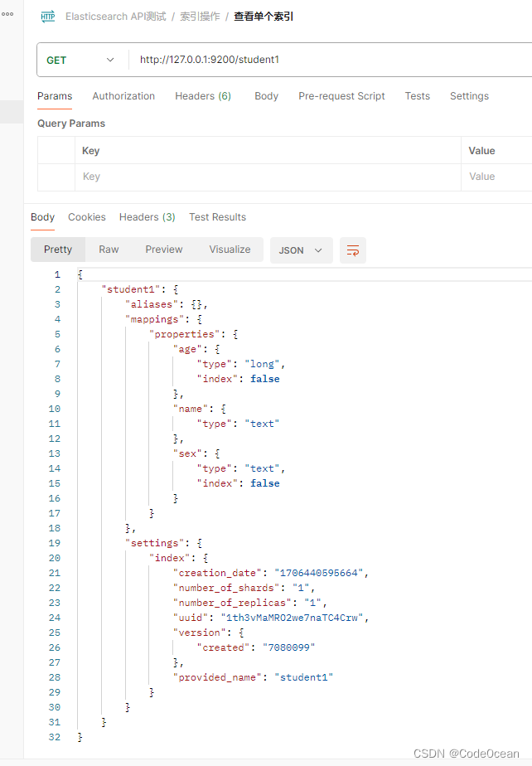Screen dimensions: 532x766
Task: Click the "number_of_replicas" key
Action: [x=232, y=603]
